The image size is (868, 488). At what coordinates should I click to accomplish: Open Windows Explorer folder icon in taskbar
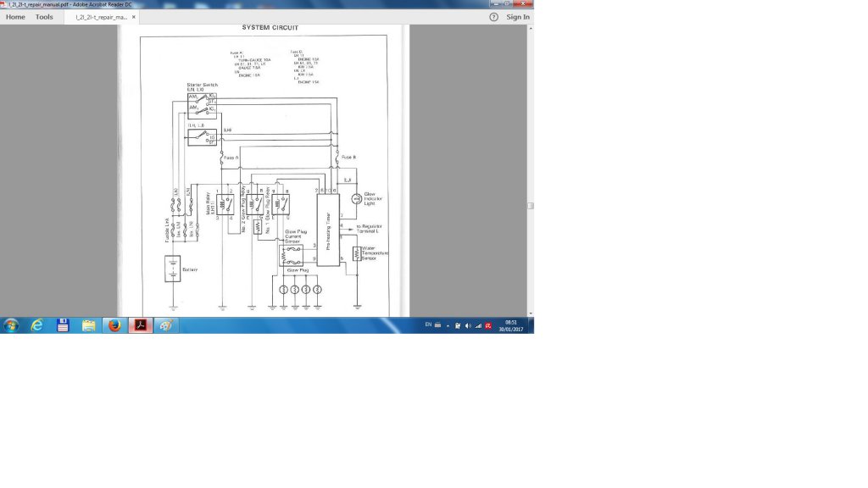pyautogui.click(x=88, y=325)
